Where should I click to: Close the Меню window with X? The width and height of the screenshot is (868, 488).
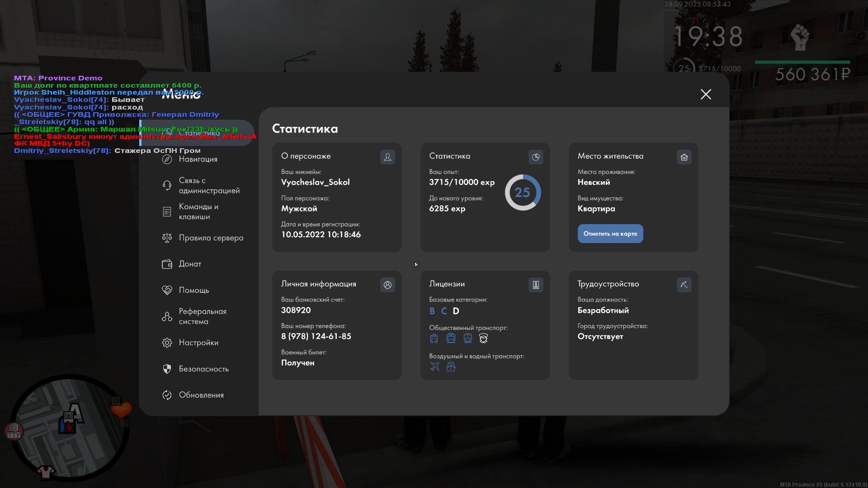pyautogui.click(x=706, y=94)
